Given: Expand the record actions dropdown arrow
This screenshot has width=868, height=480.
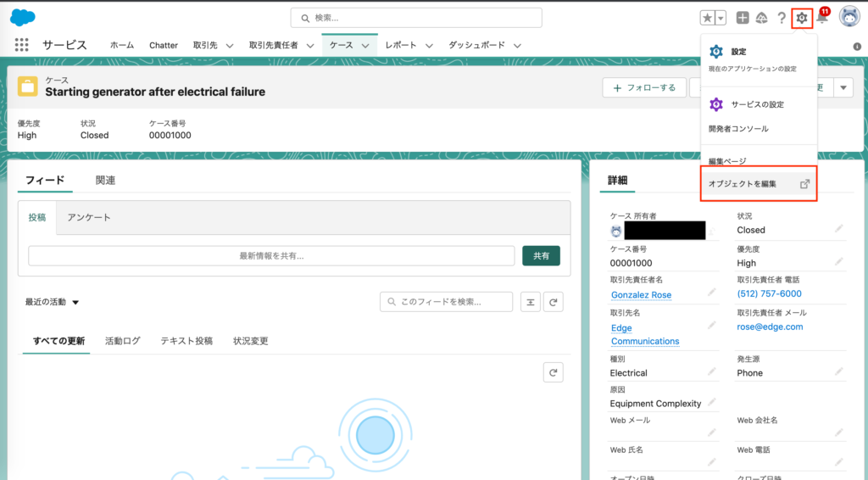Looking at the screenshot, I should point(843,87).
